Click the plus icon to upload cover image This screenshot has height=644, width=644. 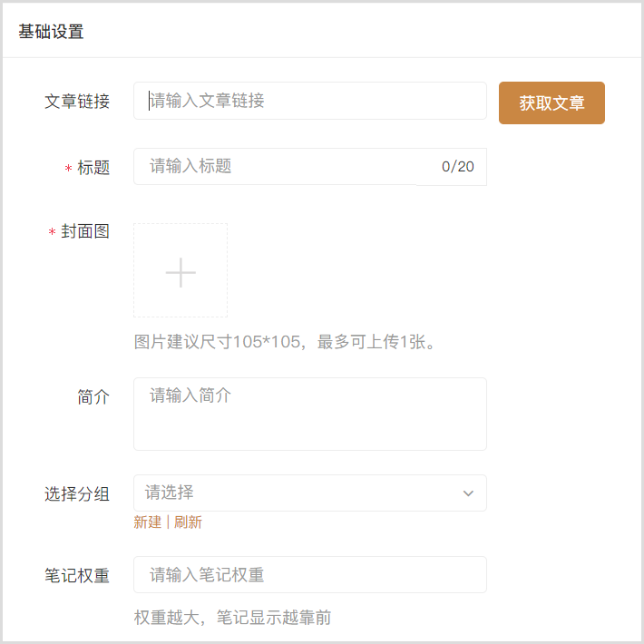click(181, 271)
